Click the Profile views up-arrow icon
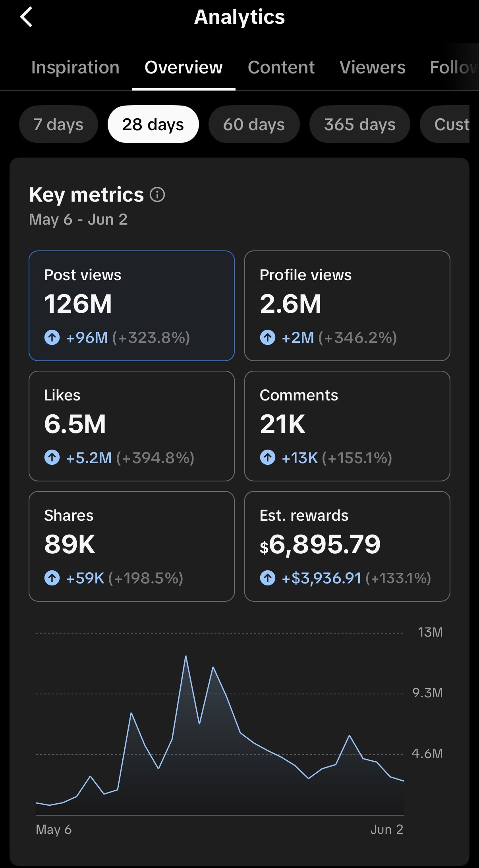The width and height of the screenshot is (479, 868). (x=268, y=338)
